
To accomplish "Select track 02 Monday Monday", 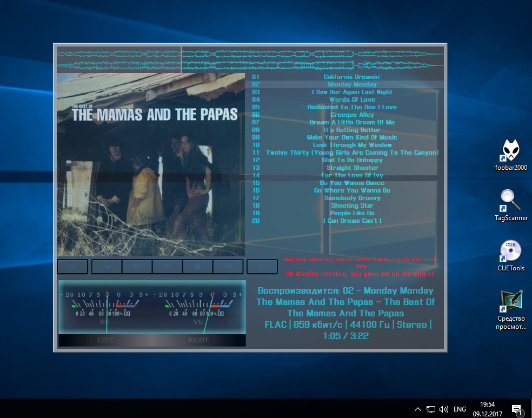I will pyautogui.click(x=344, y=84).
